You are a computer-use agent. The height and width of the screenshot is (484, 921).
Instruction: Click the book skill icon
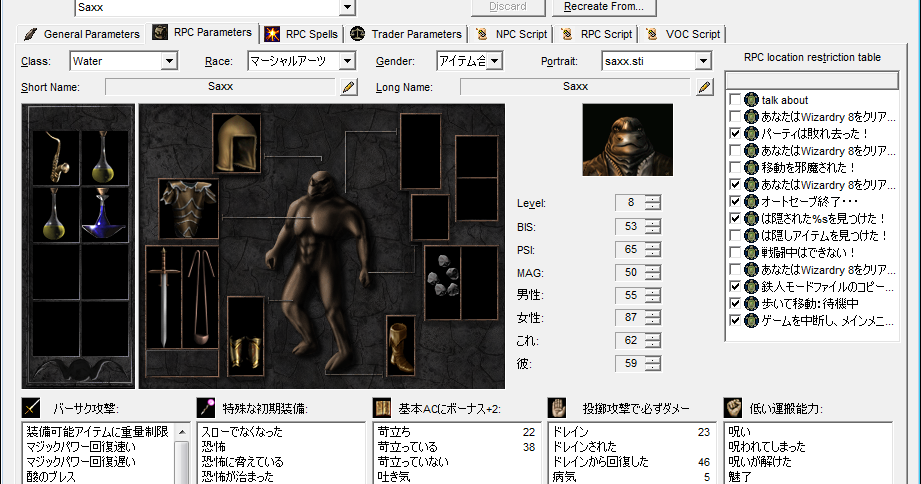tap(382, 407)
